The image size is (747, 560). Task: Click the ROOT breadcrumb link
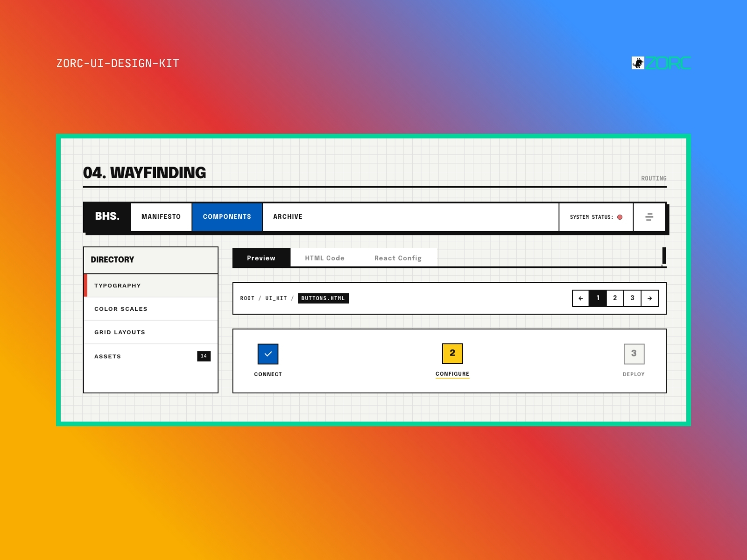pyautogui.click(x=247, y=298)
